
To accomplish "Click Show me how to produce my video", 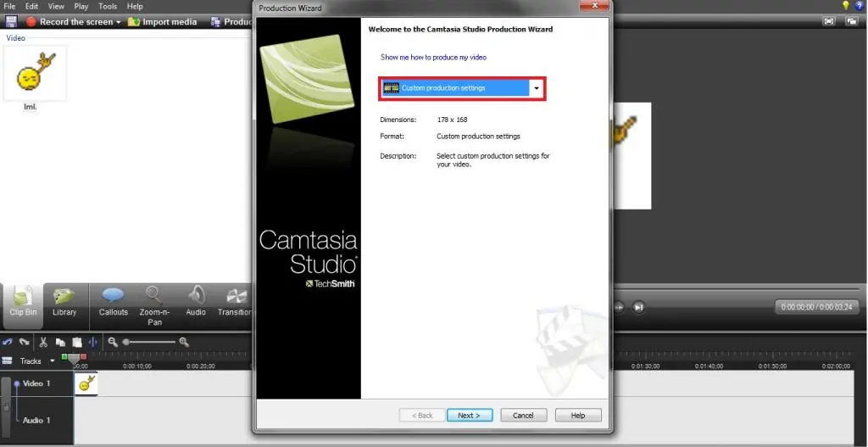I will [433, 57].
